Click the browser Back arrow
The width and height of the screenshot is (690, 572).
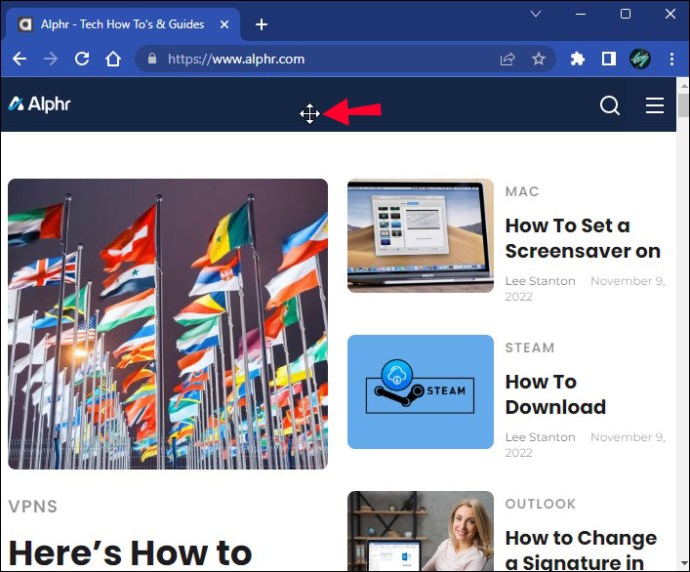(x=19, y=59)
